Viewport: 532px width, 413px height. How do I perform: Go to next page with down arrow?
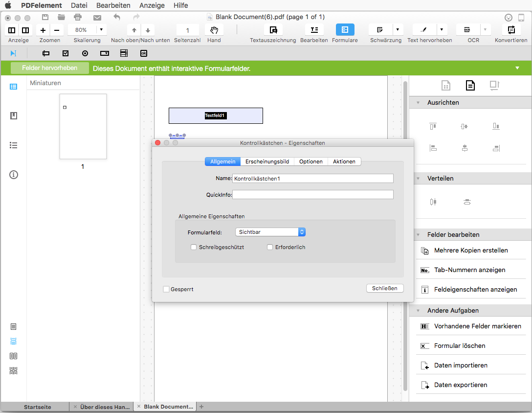click(148, 30)
